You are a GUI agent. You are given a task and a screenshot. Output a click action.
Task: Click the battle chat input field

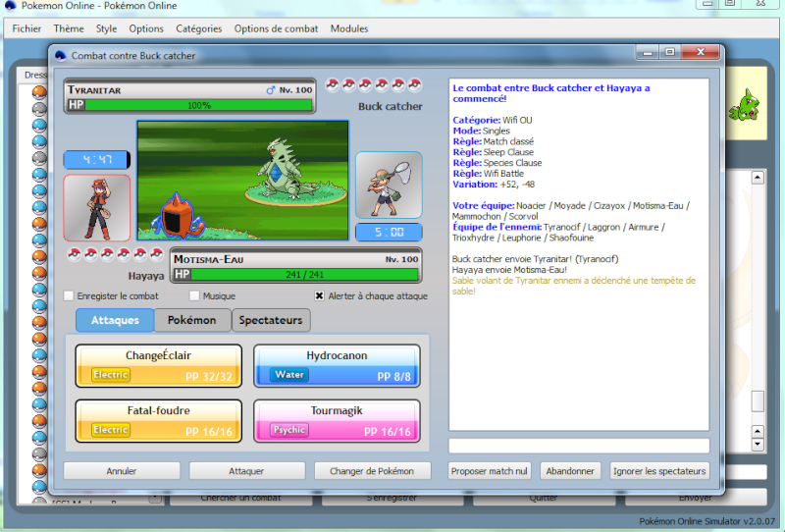(x=579, y=446)
